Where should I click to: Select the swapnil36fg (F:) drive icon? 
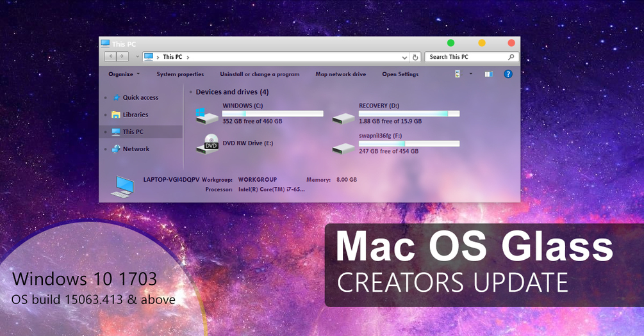pyautogui.click(x=343, y=148)
